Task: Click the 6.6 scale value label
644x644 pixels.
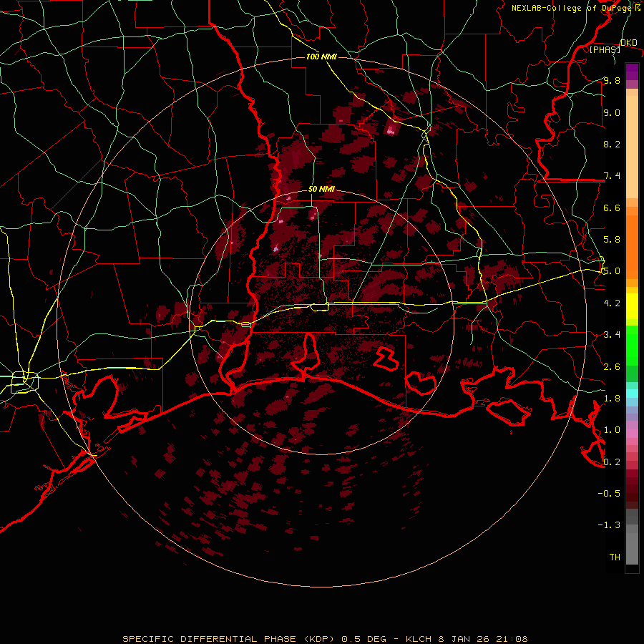Action: [x=612, y=208]
